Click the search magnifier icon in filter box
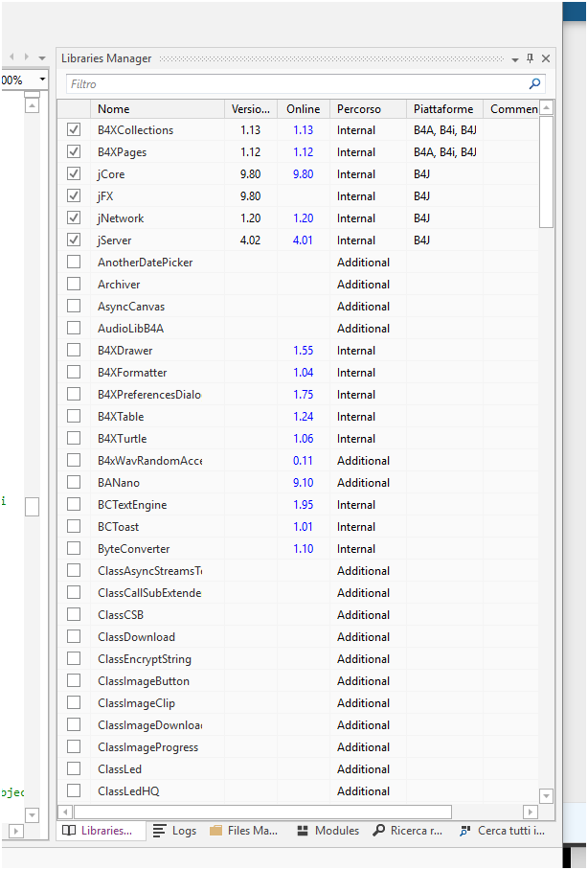Screen dimensions: 588x870 [534, 84]
